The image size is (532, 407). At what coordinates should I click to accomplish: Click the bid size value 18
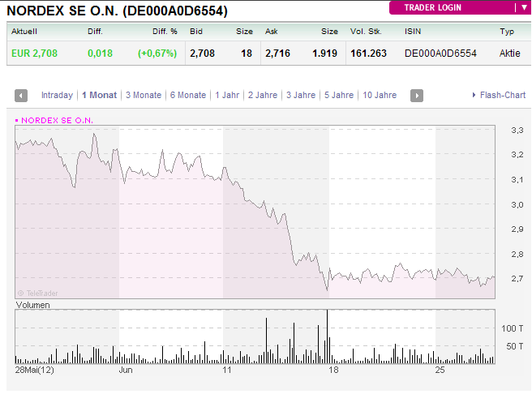coord(247,54)
